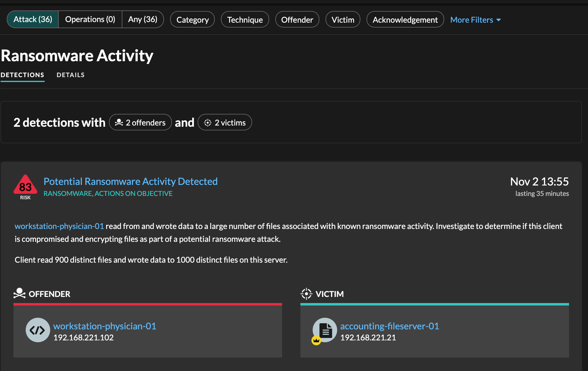Click the 2 offenders pill
Viewport: 588px width, 371px height.
pyautogui.click(x=140, y=122)
